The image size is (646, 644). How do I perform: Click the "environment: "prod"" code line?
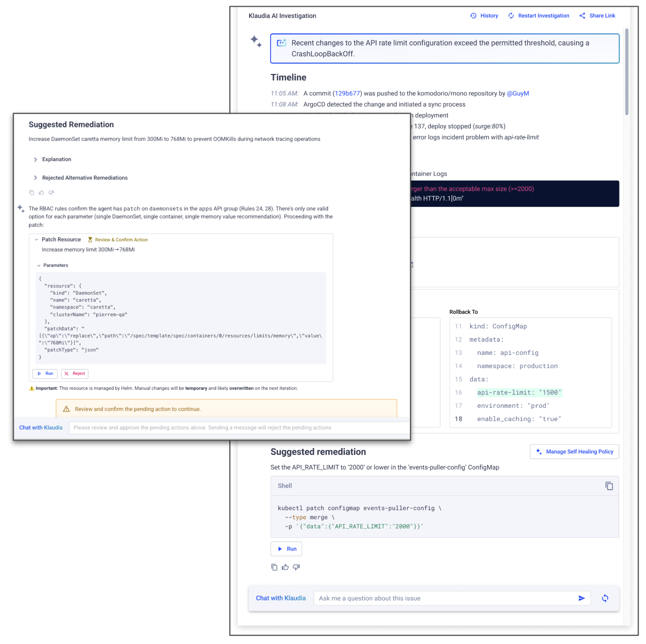point(513,406)
